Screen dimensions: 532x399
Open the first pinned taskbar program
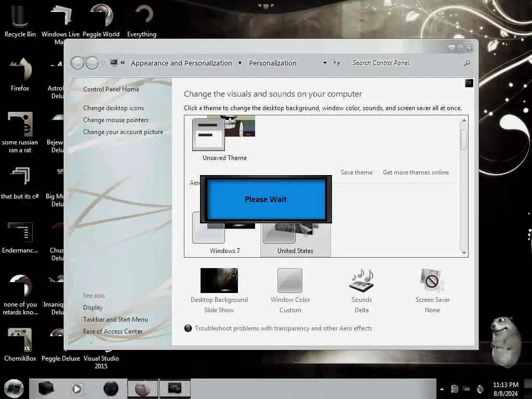pyautogui.click(x=46, y=389)
